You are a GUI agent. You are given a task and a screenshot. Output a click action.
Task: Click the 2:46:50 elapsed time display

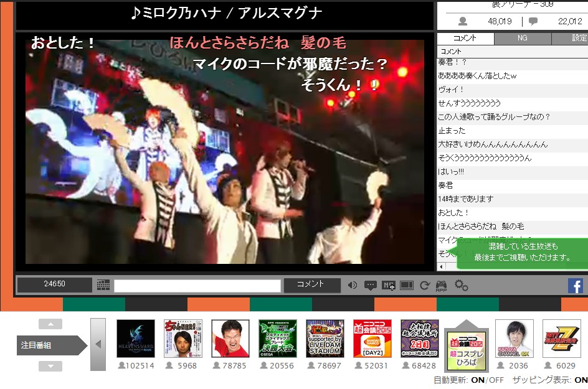click(54, 284)
